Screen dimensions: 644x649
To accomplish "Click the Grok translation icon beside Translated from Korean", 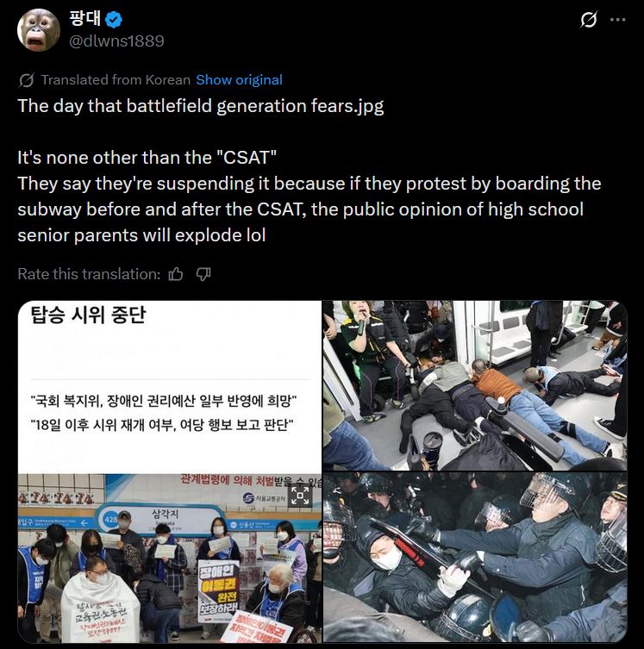I will [x=26, y=80].
